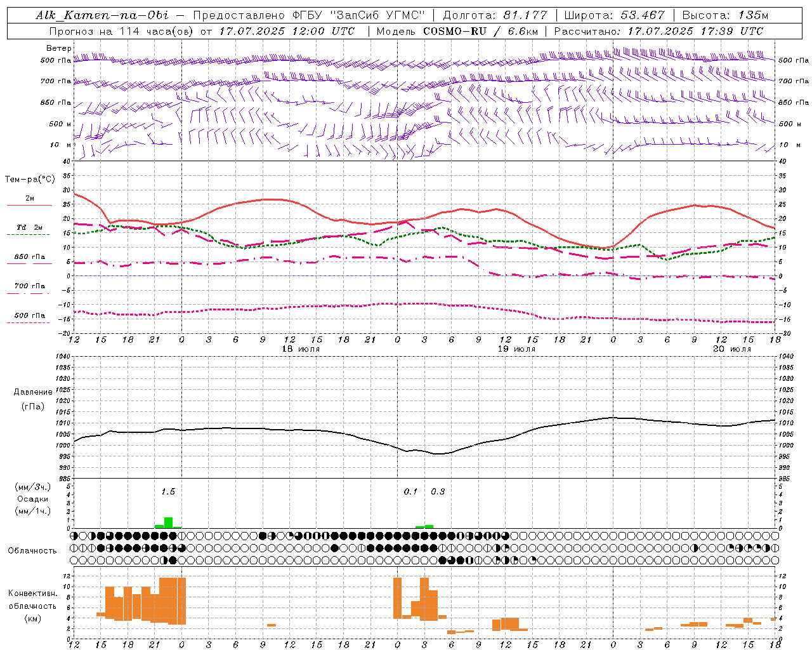This screenshot has width=812, height=650.
Task: Select the (мм/1ч.) unit label
Action: coord(32,511)
